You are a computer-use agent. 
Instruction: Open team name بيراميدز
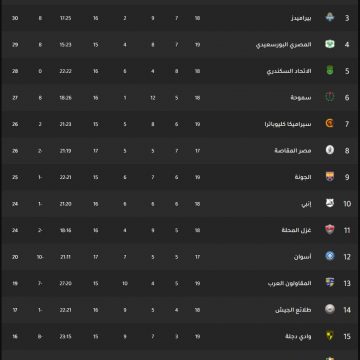click(301, 18)
